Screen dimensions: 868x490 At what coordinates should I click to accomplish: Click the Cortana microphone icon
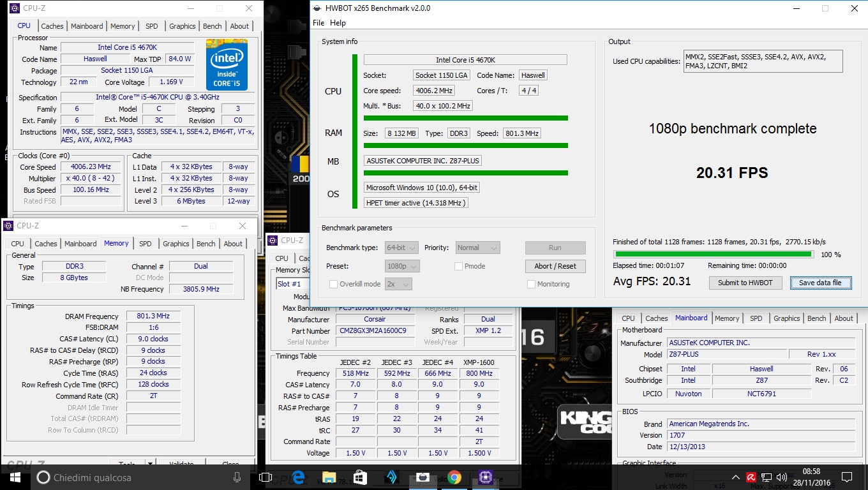(237, 477)
